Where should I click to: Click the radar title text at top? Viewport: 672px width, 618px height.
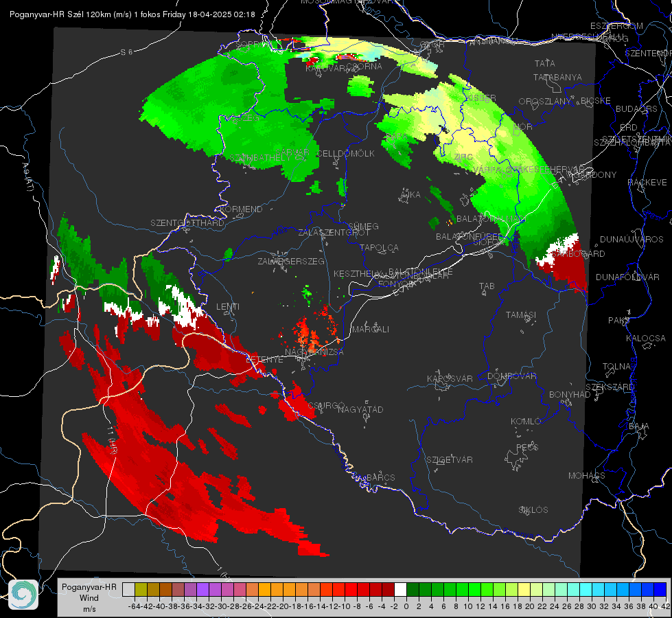(x=132, y=14)
